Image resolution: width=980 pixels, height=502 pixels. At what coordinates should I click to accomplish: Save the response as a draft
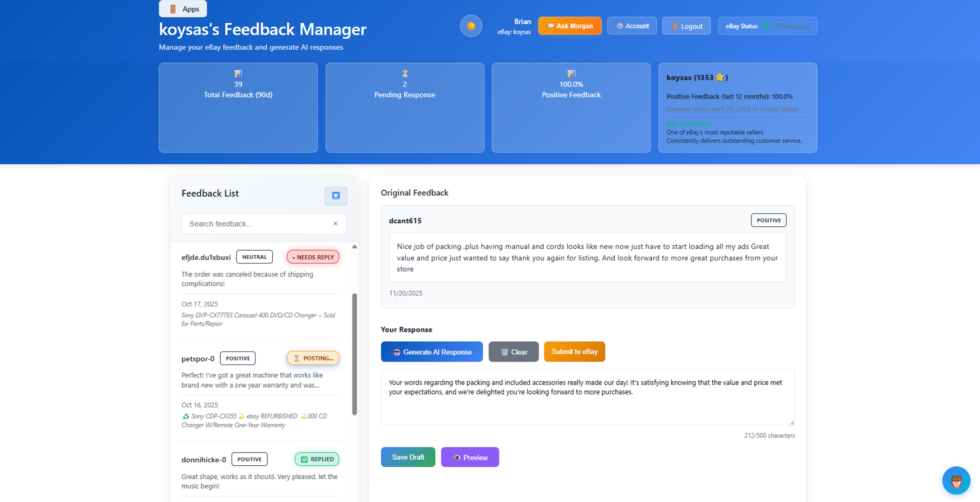point(408,457)
